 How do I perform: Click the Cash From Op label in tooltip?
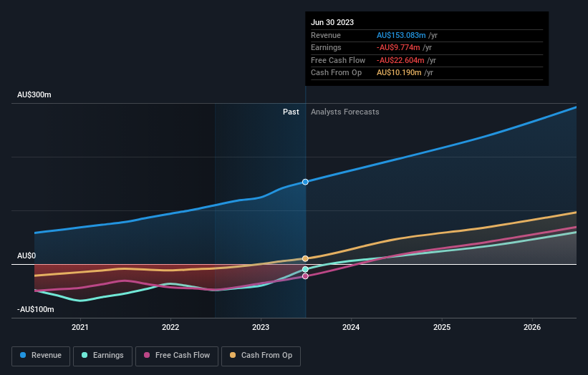click(x=336, y=73)
